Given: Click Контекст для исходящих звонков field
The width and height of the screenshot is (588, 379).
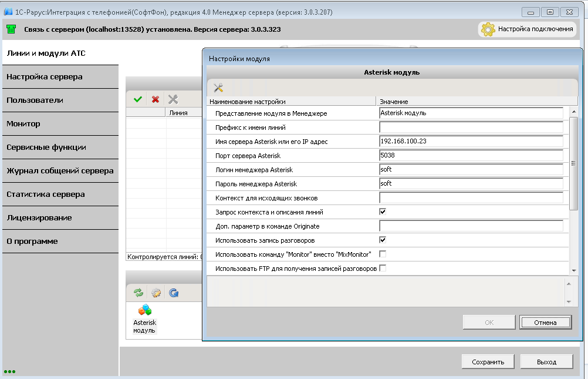Looking at the screenshot, I should point(471,197).
